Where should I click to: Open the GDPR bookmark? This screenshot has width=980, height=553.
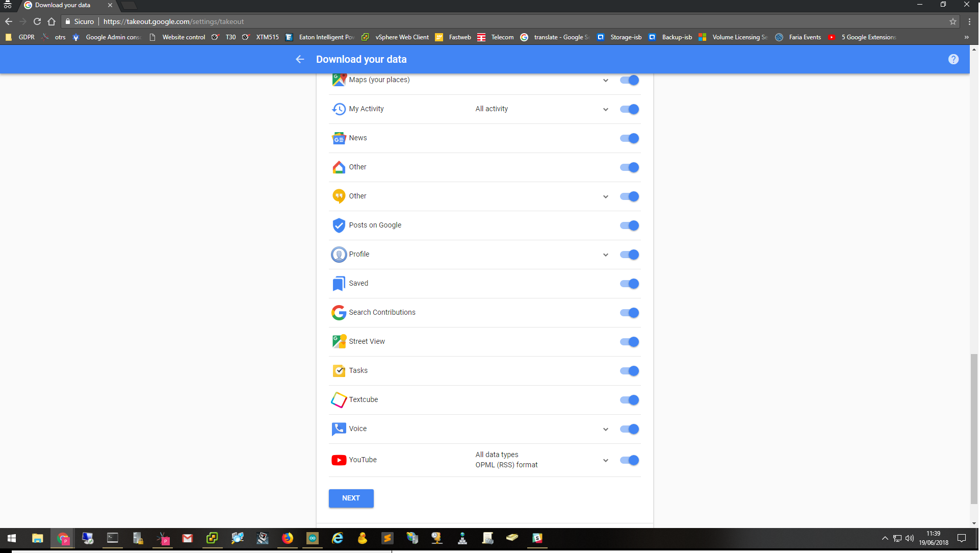20,37
